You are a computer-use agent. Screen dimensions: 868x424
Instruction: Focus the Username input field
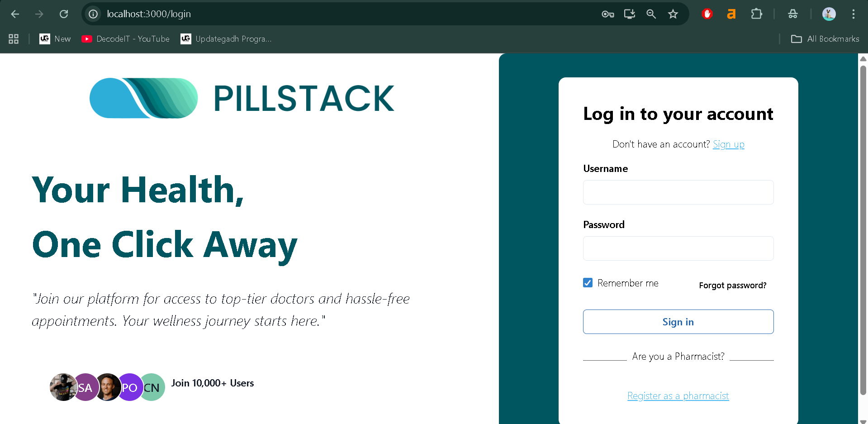click(x=678, y=192)
